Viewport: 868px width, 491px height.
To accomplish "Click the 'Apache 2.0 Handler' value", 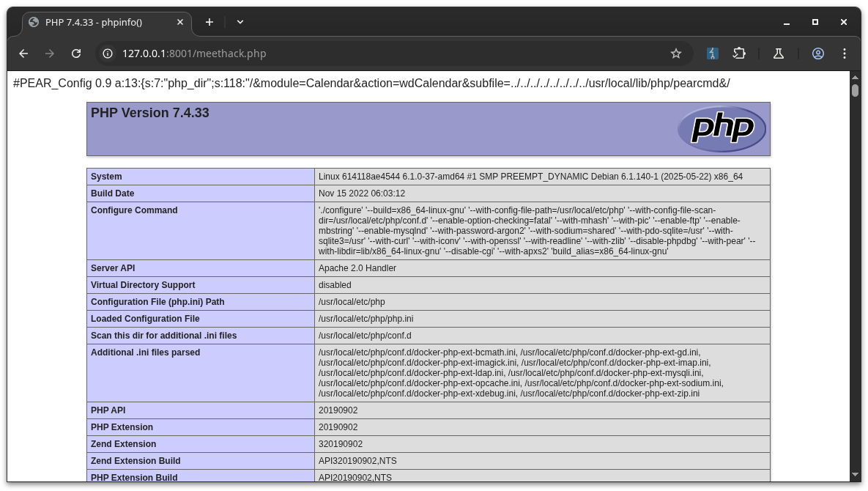I will [x=357, y=268].
